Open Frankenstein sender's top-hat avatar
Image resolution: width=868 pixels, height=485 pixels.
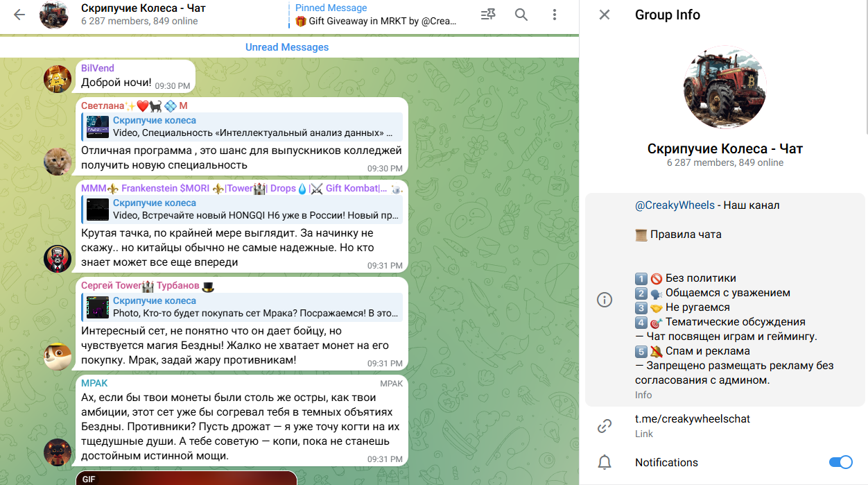point(58,259)
